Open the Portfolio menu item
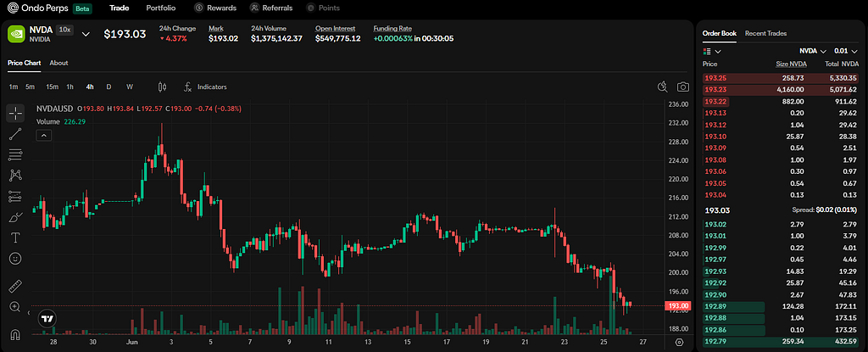 [160, 8]
